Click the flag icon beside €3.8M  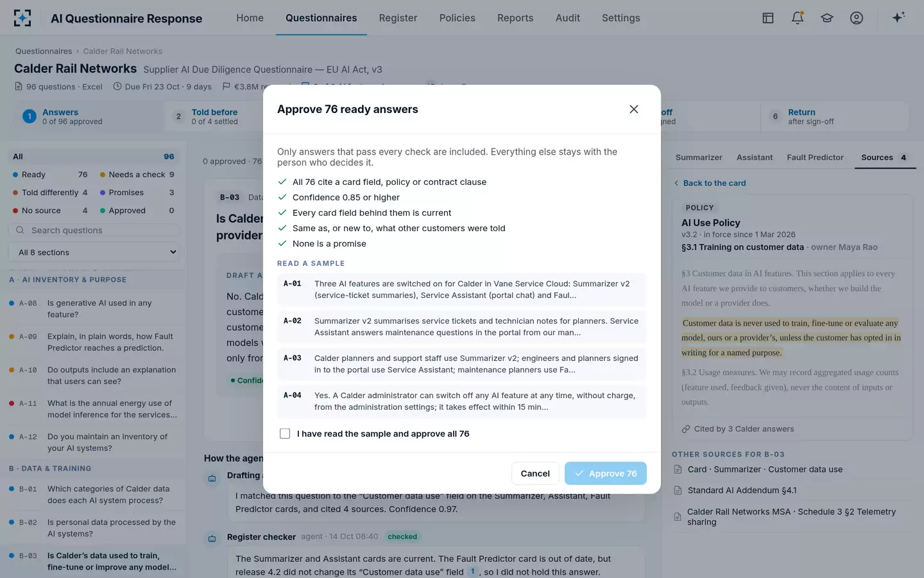pos(227,86)
